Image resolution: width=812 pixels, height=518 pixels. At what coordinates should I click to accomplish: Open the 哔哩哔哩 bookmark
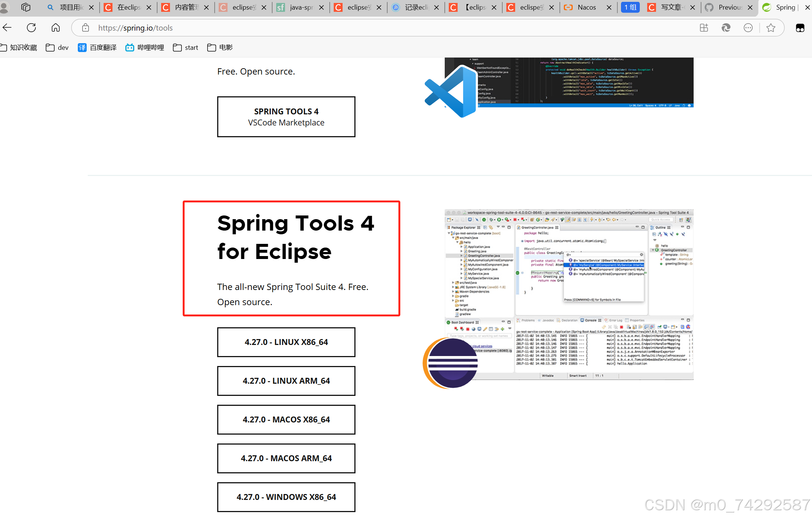pos(145,48)
